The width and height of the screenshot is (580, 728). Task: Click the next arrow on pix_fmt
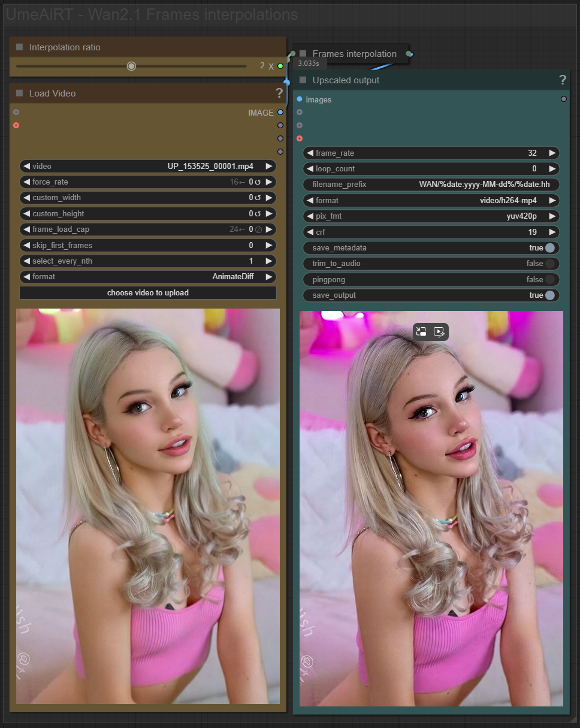[x=552, y=216]
